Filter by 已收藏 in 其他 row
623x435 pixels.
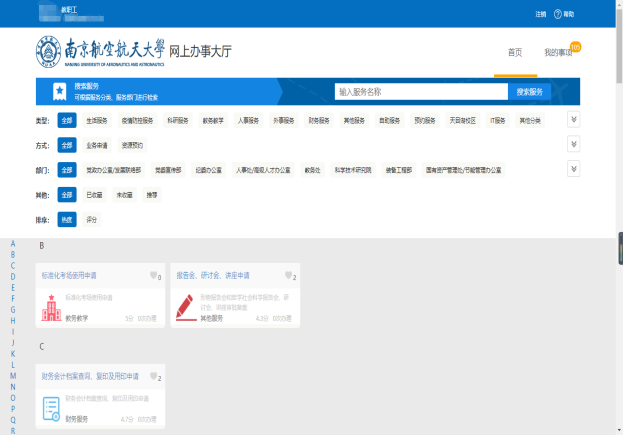(x=94, y=195)
